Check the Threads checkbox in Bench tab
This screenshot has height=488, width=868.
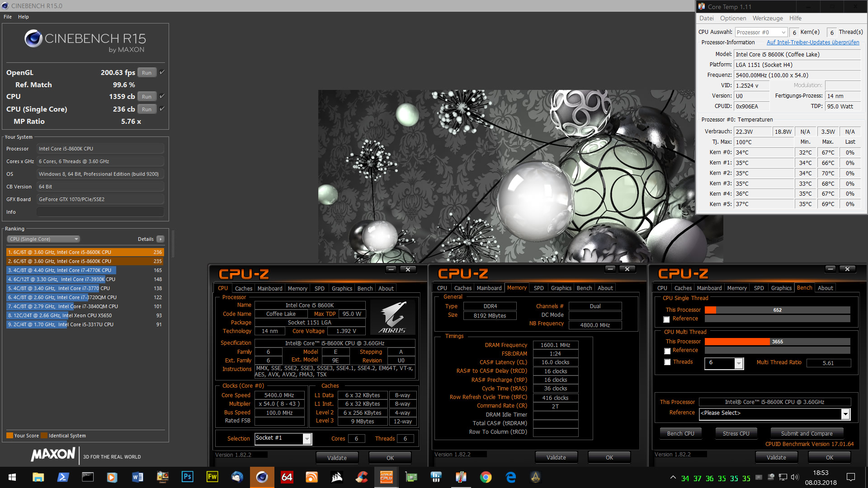point(667,362)
